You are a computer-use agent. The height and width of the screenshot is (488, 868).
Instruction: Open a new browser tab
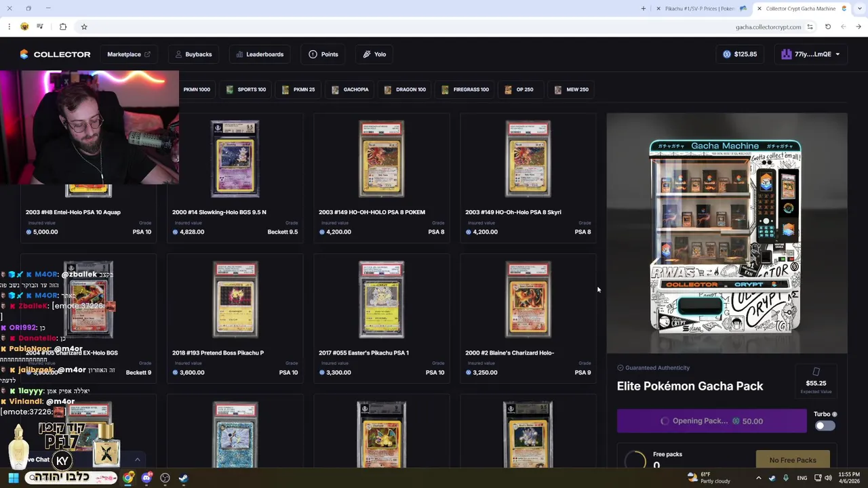click(x=643, y=9)
